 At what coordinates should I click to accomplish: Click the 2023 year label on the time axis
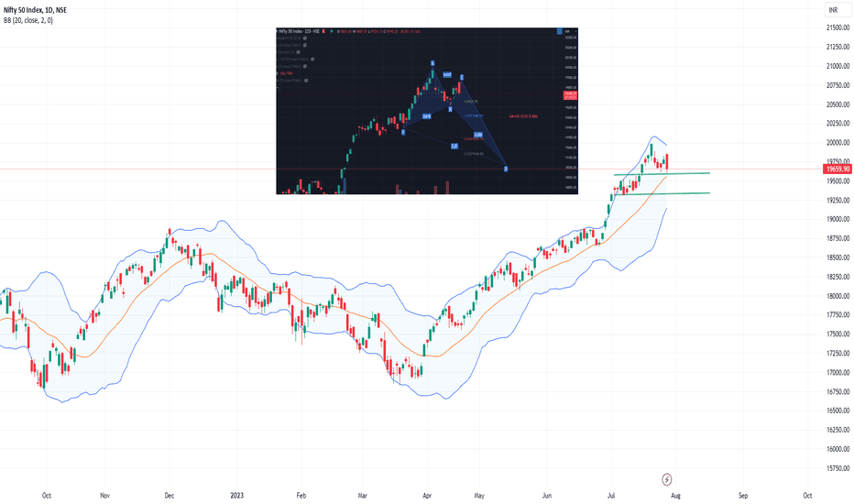237,496
